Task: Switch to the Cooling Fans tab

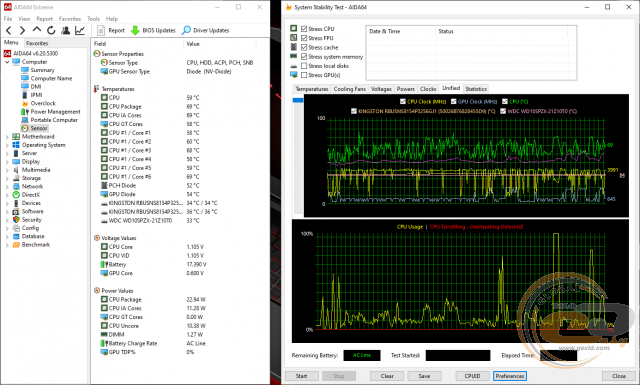Action: tap(349, 89)
